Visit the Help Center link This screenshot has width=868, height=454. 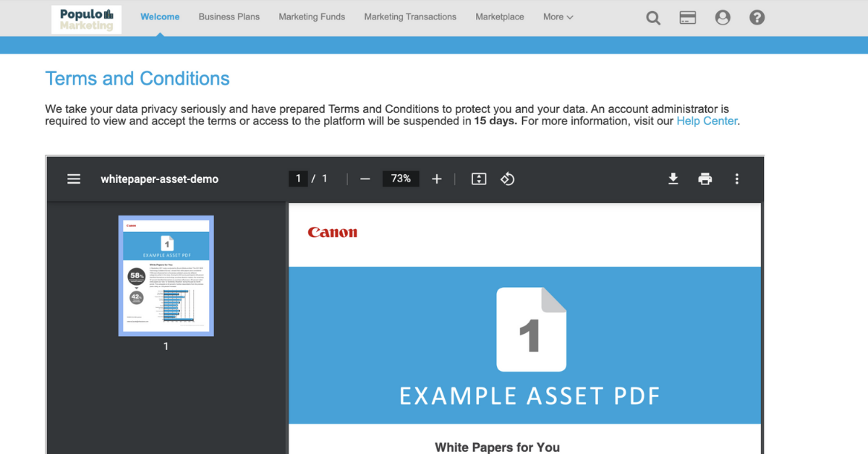(x=706, y=121)
